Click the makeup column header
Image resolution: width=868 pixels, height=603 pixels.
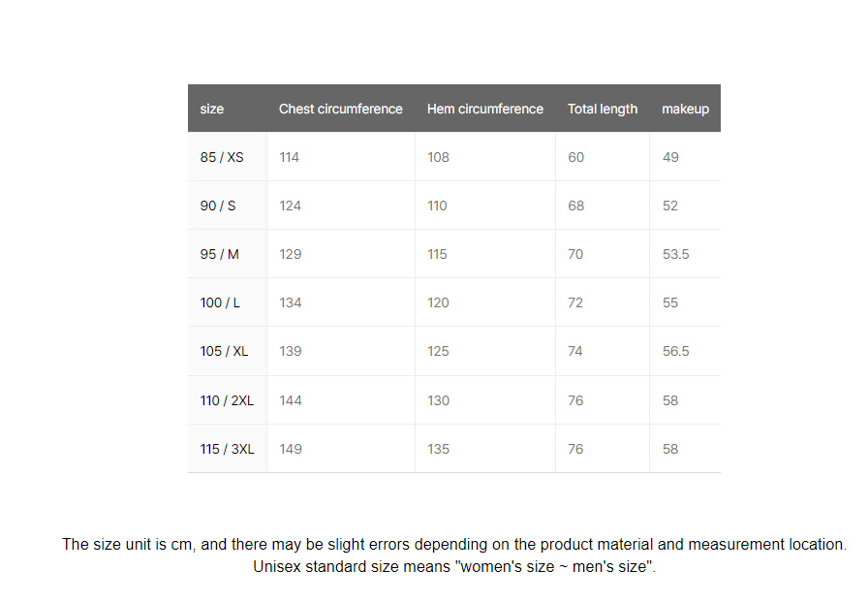(685, 110)
